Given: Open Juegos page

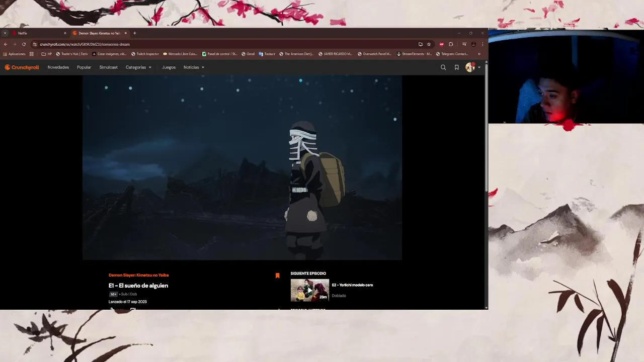Looking at the screenshot, I should coord(169,67).
